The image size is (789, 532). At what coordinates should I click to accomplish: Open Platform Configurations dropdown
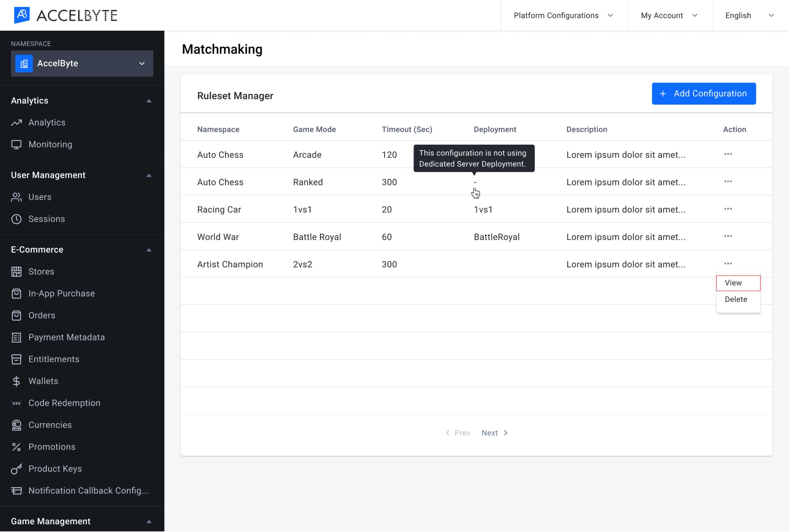coord(563,15)
